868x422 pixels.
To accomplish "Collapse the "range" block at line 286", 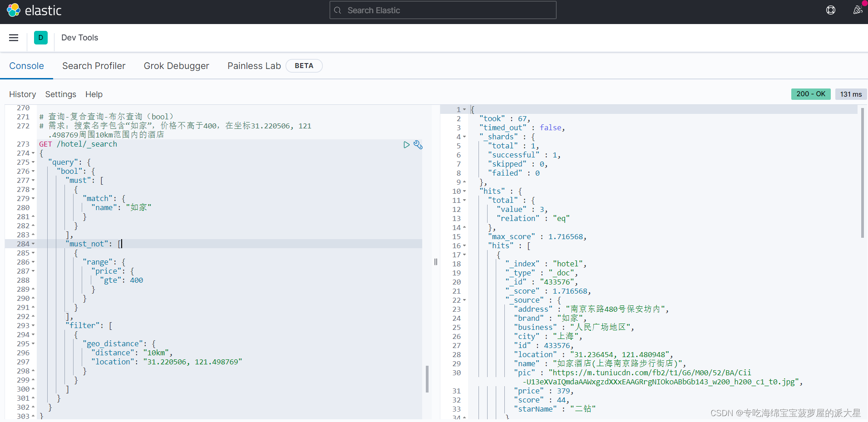I will (x=33, y=262).
